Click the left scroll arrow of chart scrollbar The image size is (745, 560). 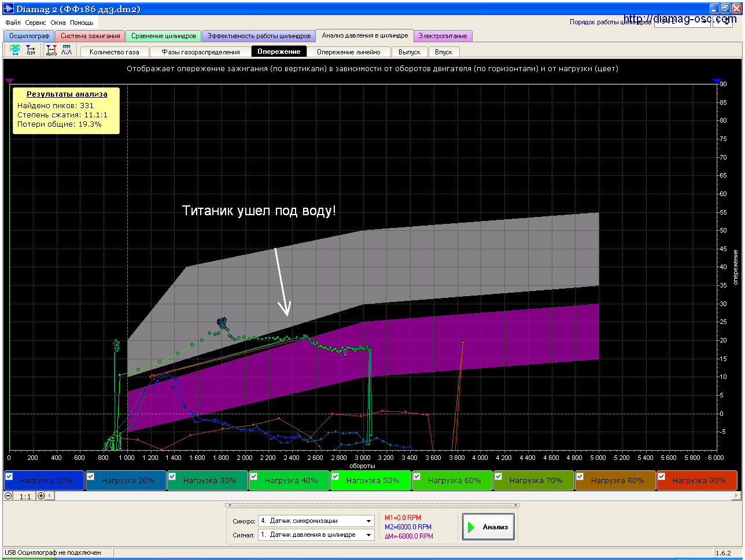tap(50, 496)
